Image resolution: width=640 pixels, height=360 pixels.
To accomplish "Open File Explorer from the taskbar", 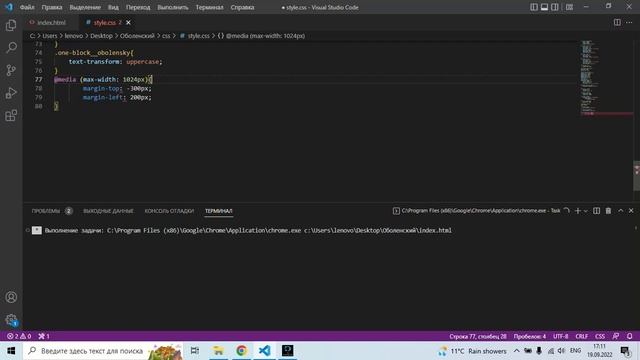I will click(x=218, y=351).
